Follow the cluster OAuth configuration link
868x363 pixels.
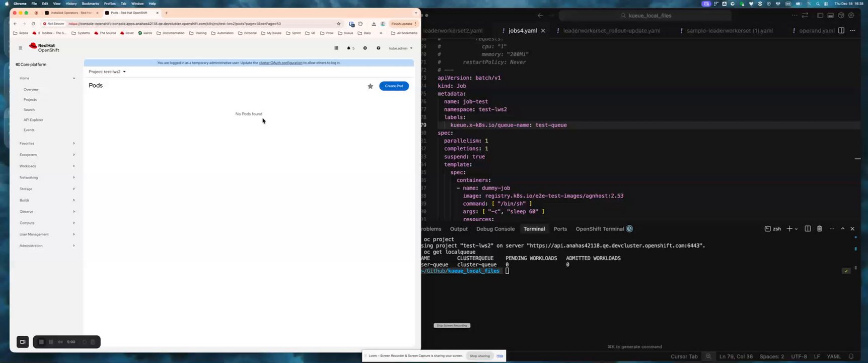(x=280, y=63)
